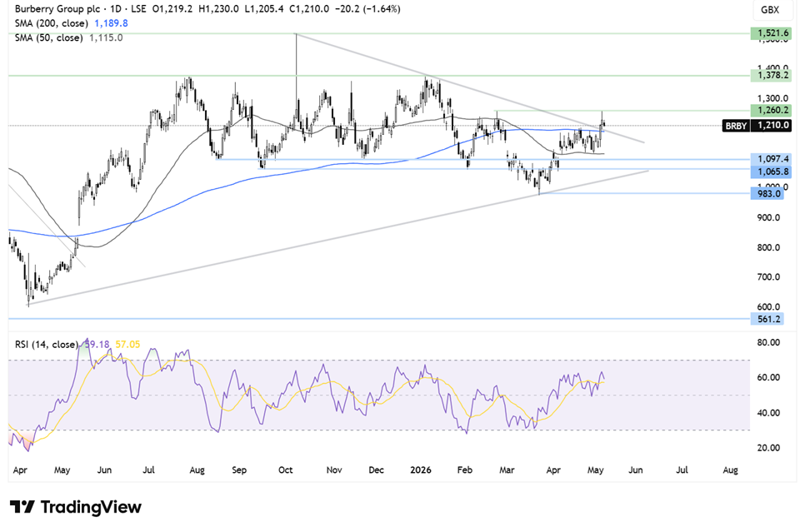Click the 1,378.2 price level label
Screen dimensions: 805x532
coord(771,76)
